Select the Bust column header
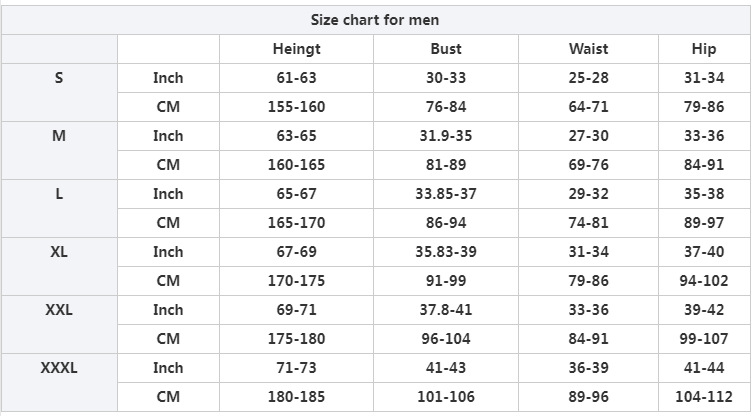 tap(446, 49)
